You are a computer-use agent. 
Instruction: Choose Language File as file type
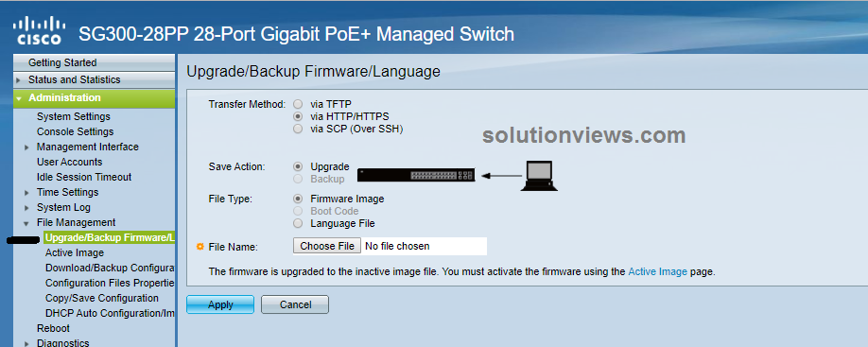click(299, 223)
